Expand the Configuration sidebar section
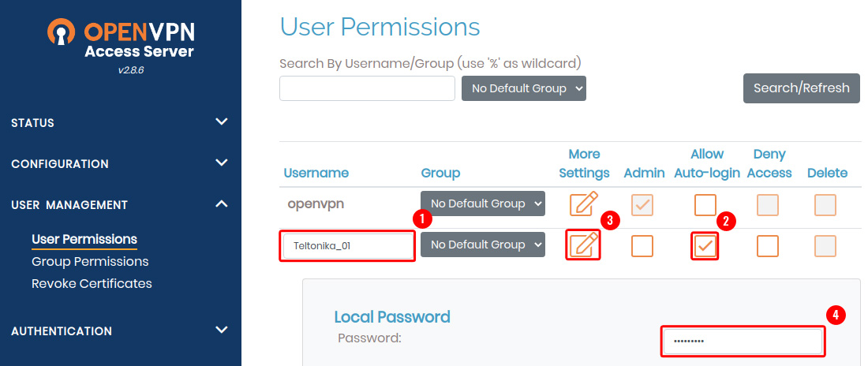868x366 pixels. 120,164
